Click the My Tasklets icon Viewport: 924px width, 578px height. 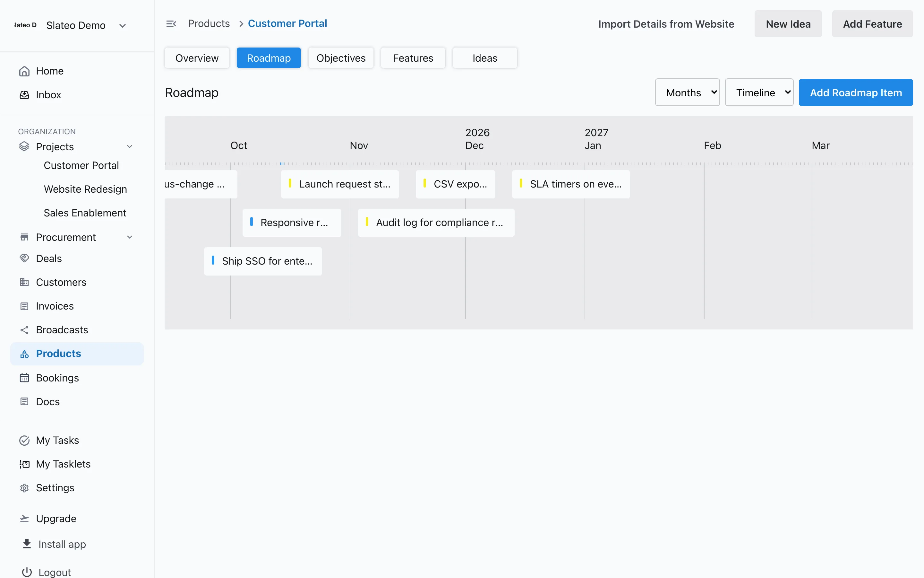(24, 464)
